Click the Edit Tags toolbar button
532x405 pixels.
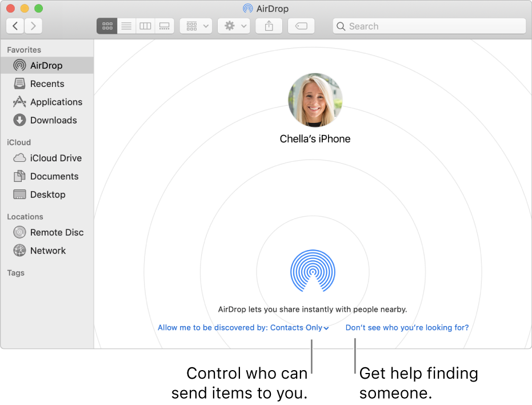pyautogui.click(x=301, y=26)
